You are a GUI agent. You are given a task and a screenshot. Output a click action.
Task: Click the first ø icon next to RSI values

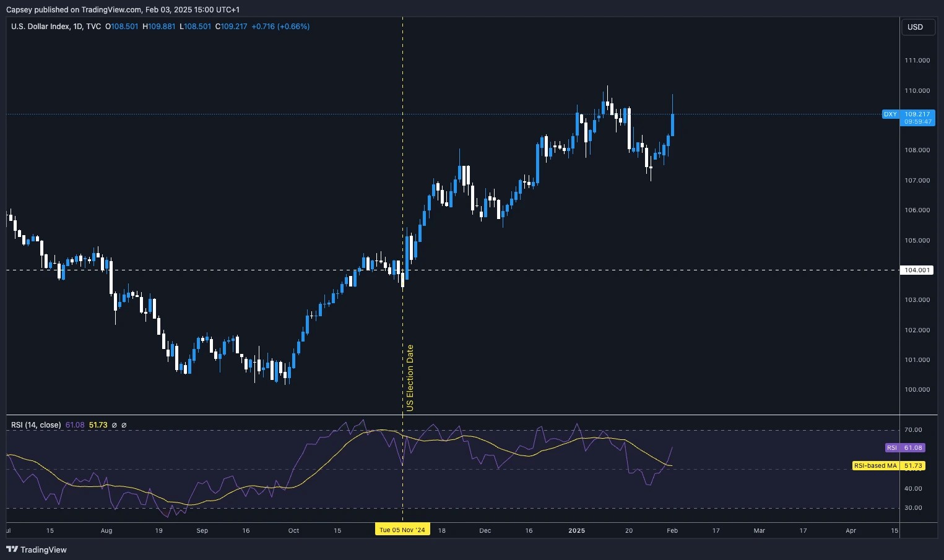pos(113,425)
